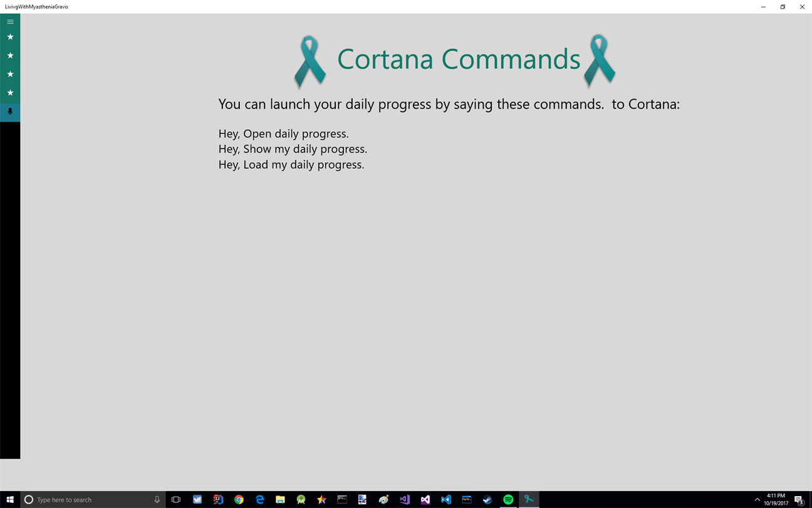Click the teal ribbon app taskbar icon
Image resolution: width=812 pixels, height=508 pixels.
pos(529,500)
